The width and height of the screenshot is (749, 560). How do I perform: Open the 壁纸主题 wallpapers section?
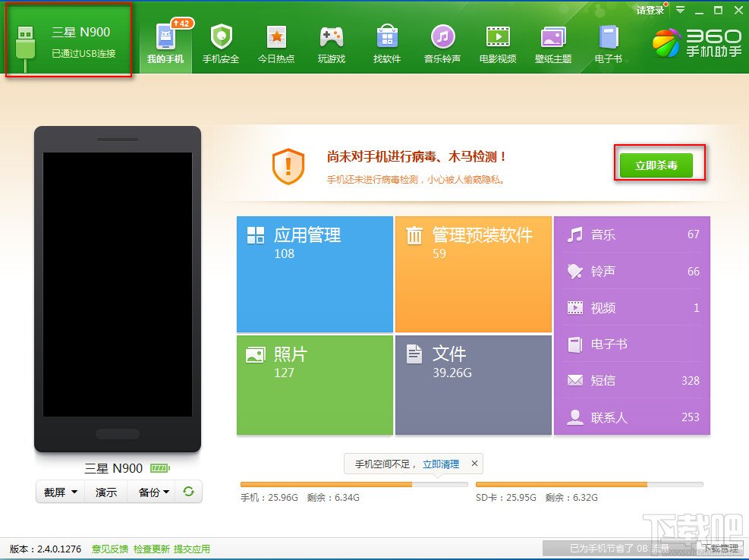(x=552, y=42)
